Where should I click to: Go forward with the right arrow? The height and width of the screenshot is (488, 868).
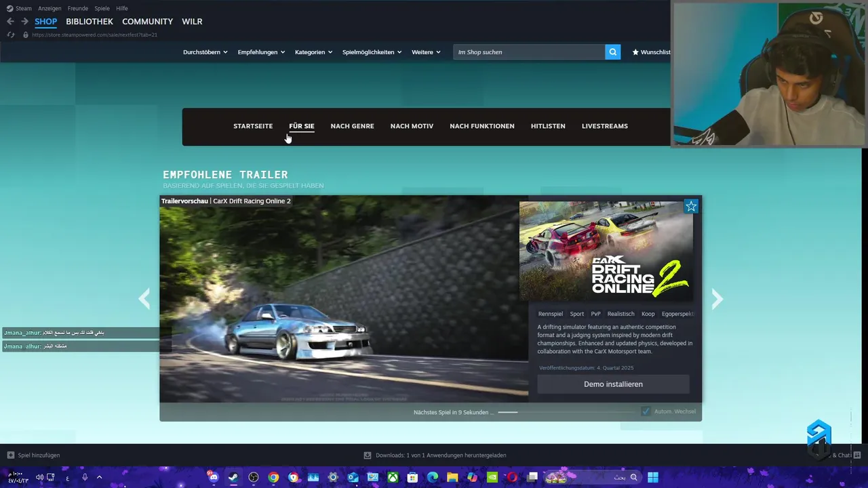point(25,22)
